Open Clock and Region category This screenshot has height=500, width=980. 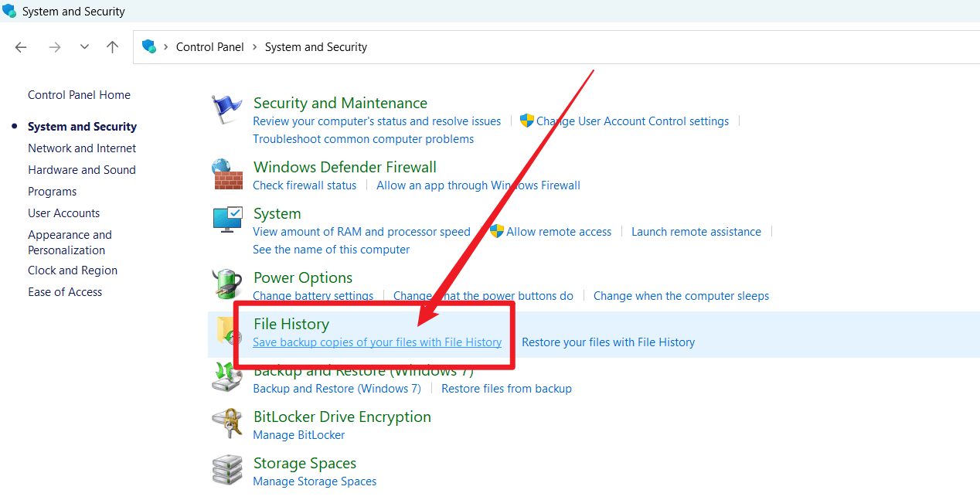coord(73,270)
